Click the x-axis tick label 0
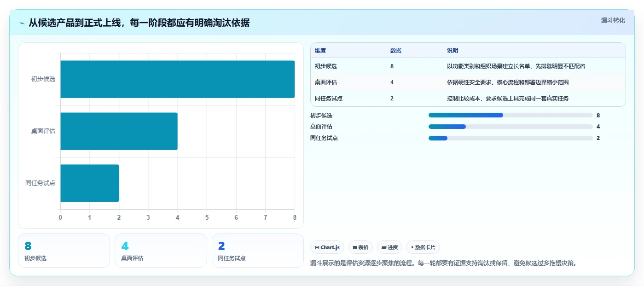The height and width of the screenshot is (286, 644). tap(60, 217)
